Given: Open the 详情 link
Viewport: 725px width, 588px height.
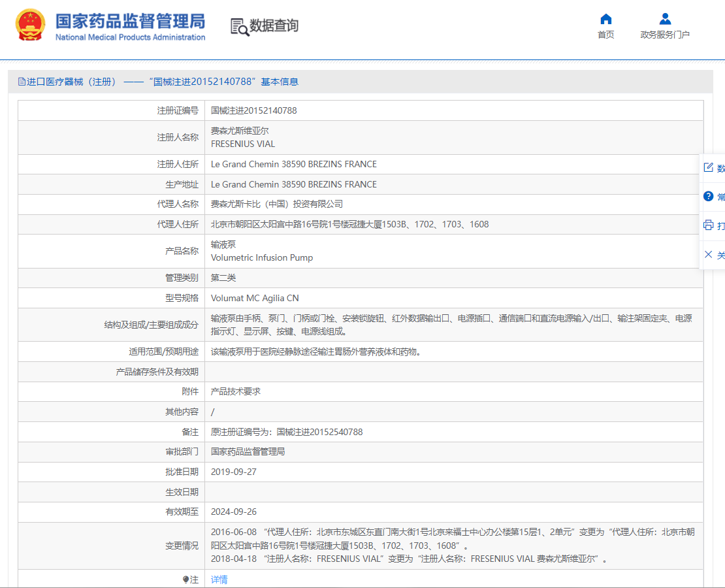Looking at the screenshot, I should [x=219, y=580].
